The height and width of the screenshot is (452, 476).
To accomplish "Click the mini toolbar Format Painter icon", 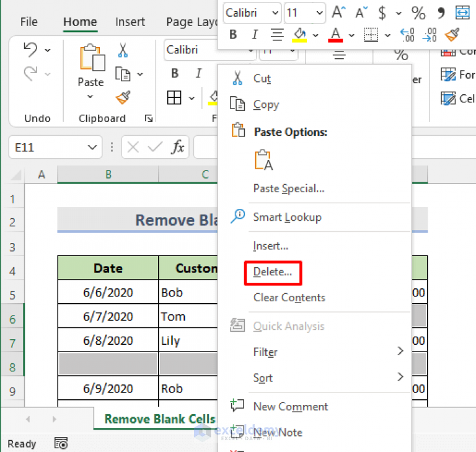I will pyautogui.click(x=452, y=35).
